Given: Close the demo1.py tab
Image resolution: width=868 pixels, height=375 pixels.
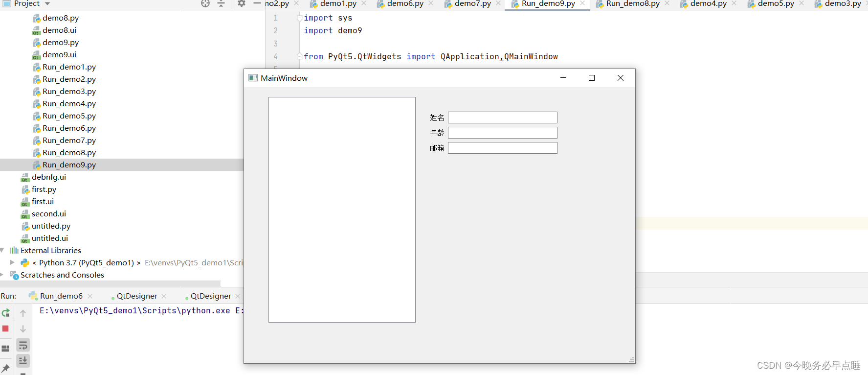Looking at the screenshot, I should tap(364, 3).
